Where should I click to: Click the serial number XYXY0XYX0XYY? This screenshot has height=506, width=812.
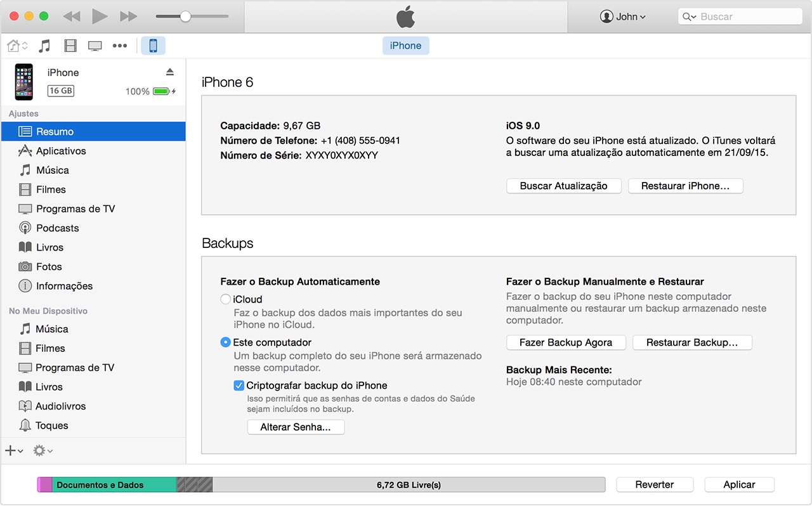tap(342, 155)
